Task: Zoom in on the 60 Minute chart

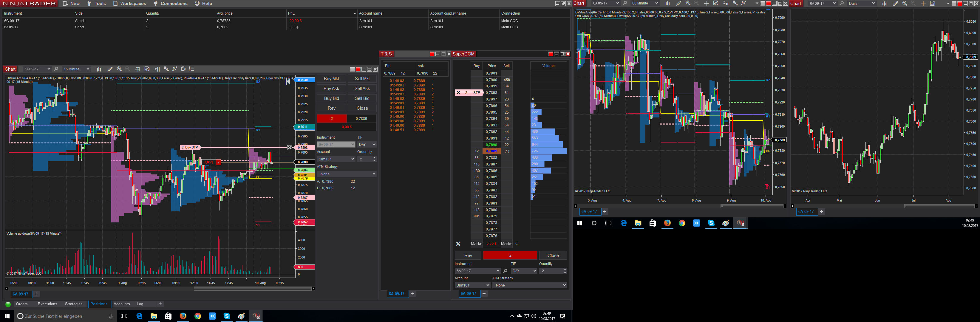Action: (x=688, y=3)
